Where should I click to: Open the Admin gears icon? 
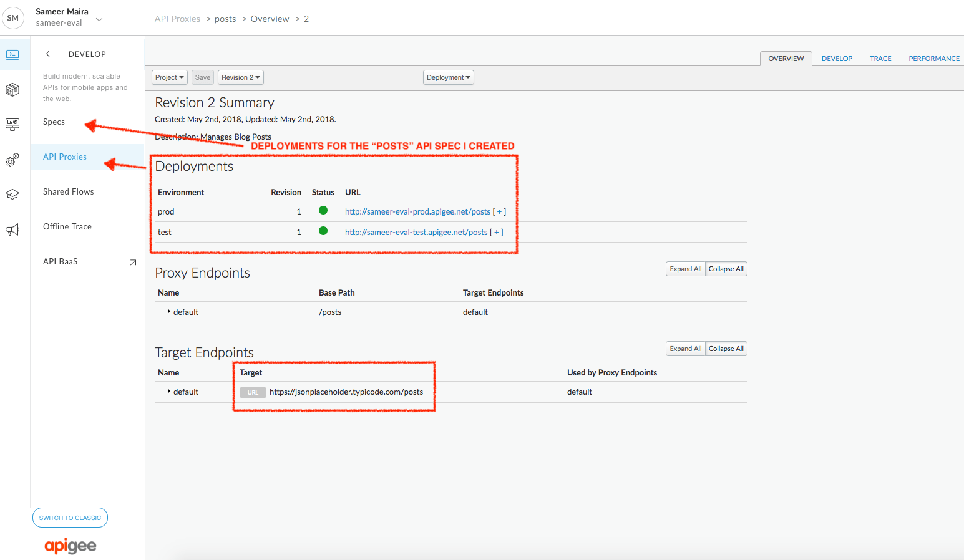point(12,160)
